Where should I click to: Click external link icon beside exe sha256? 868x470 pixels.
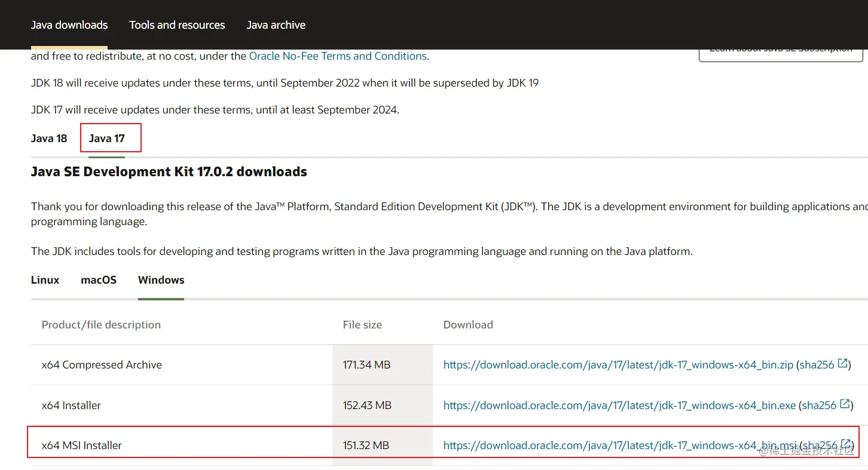point(845,404)
